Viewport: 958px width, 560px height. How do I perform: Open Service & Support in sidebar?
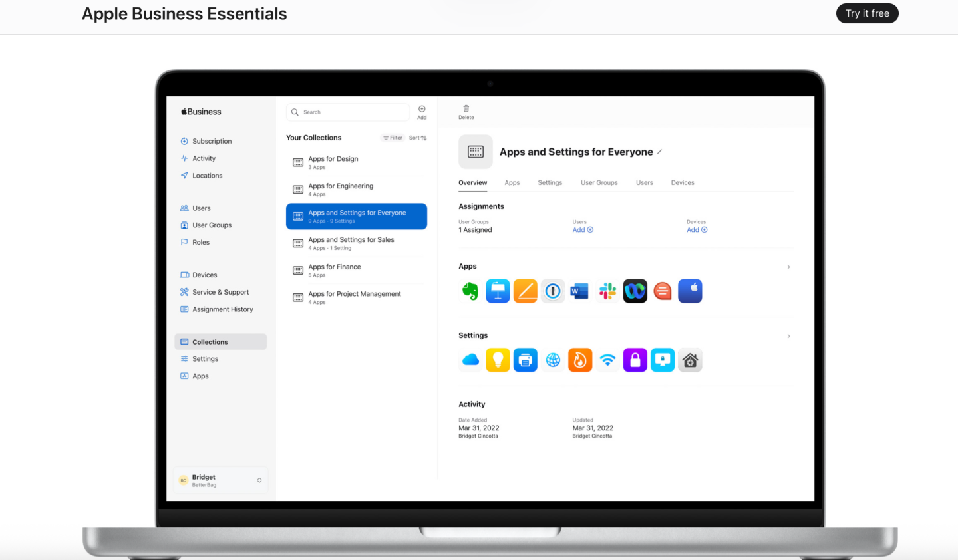pos(215,292)
